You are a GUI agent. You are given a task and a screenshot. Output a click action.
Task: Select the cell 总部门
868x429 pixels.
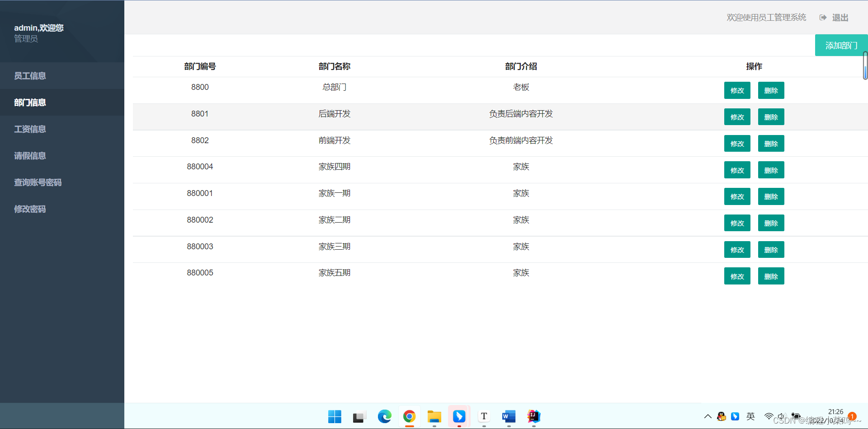(x=335, y=87)
